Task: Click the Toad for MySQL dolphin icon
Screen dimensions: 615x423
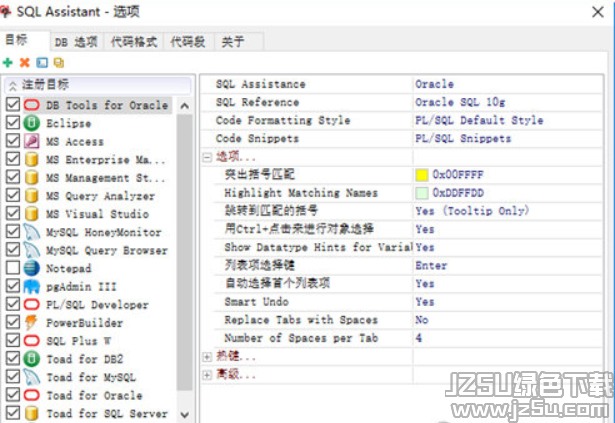Action: [32, 377]
